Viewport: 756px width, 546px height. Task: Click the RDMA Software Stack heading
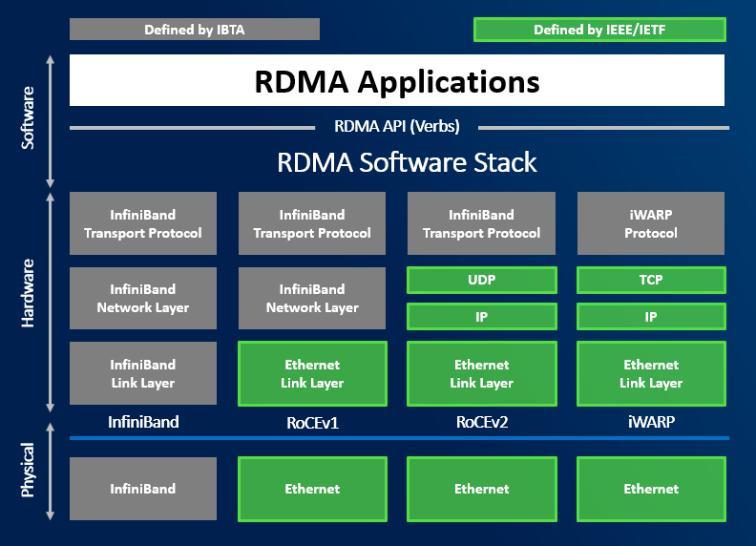[x=407, y=162]
